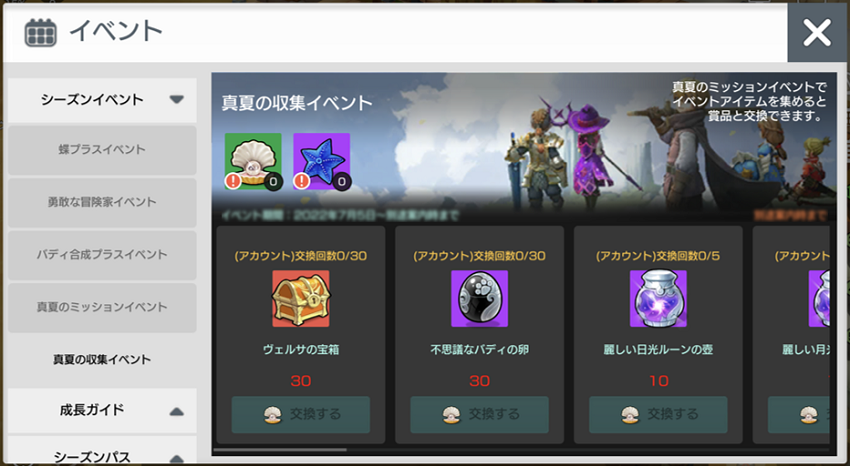Click the blue starfish event item icon
The image size is (850, 466).
click(x=321, y=161)
